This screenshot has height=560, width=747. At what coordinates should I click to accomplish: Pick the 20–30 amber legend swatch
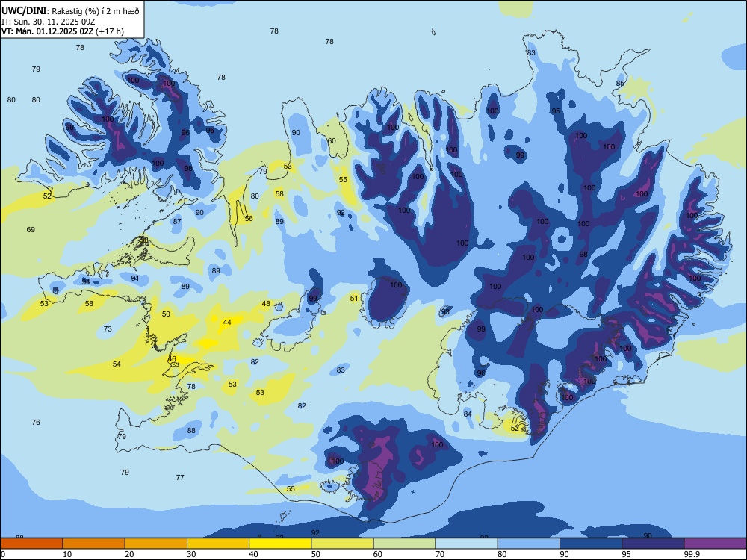point(156,544)
